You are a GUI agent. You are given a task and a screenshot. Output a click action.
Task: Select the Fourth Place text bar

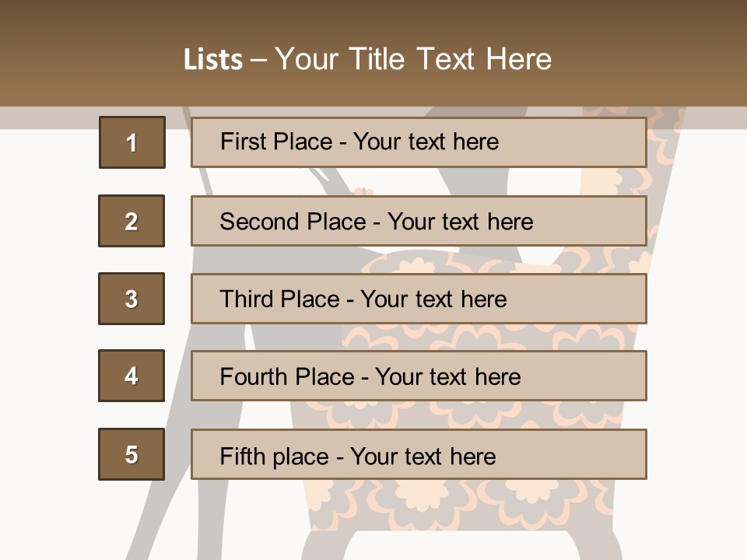[x=419, y=376]
